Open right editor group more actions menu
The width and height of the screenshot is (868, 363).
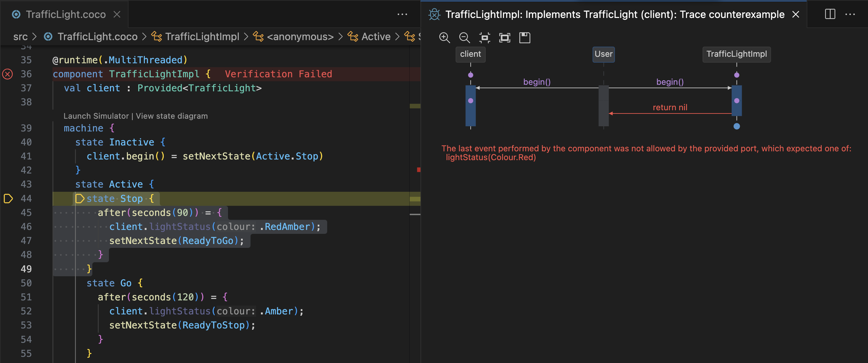(x=850, y=14)
